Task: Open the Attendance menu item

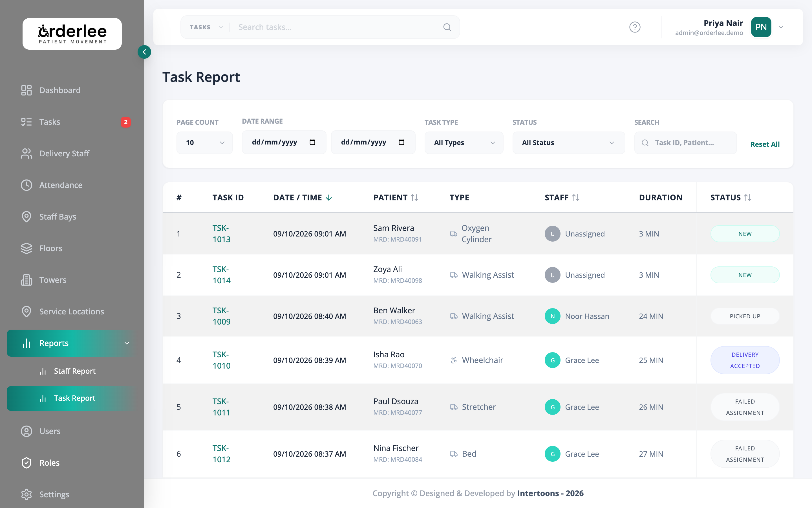Action: click(72, 185)
